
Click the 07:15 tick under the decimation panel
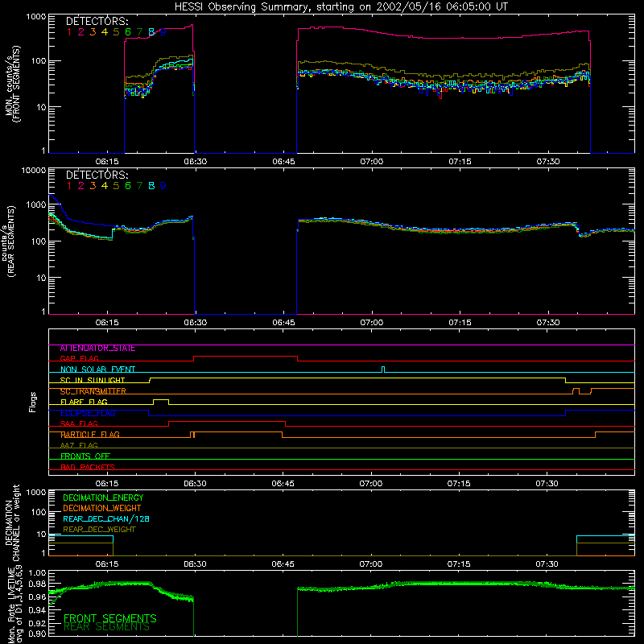click(459, 564)
